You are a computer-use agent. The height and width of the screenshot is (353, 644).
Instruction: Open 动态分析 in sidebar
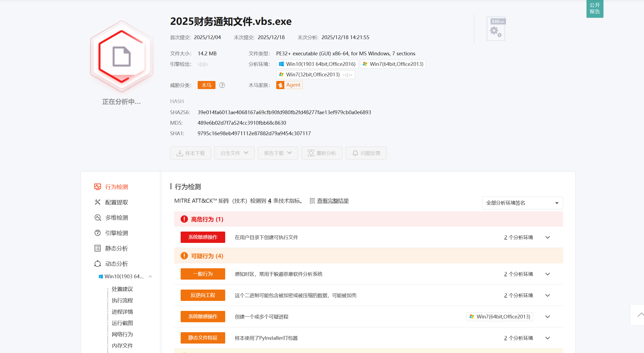click(x=117, y=264)
